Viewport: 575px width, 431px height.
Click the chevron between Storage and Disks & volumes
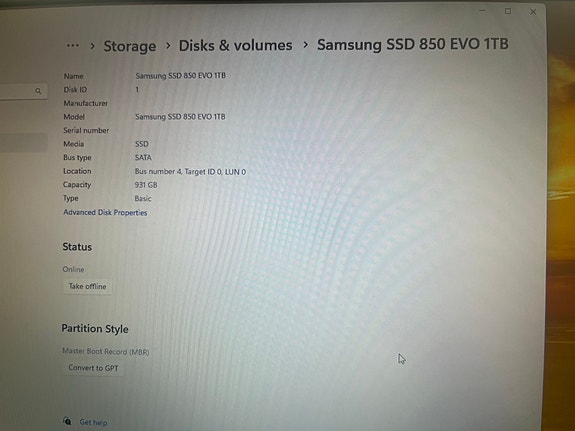point(168,46)
